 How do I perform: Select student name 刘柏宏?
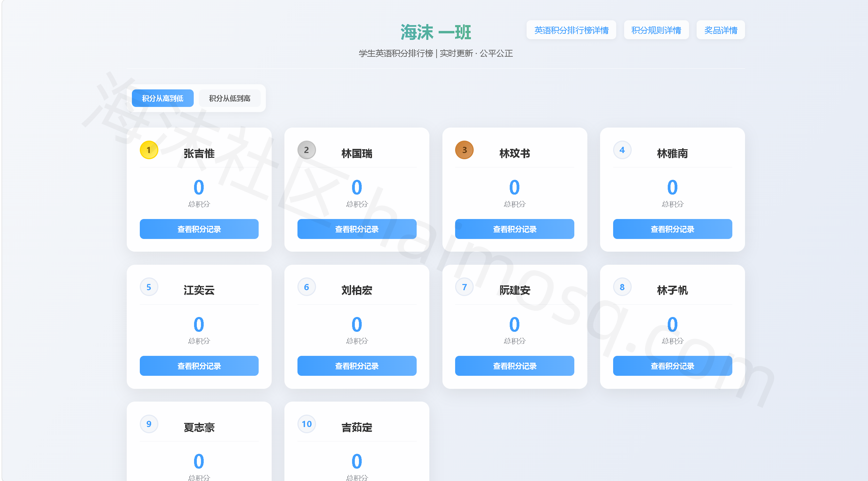coord(357,290)
